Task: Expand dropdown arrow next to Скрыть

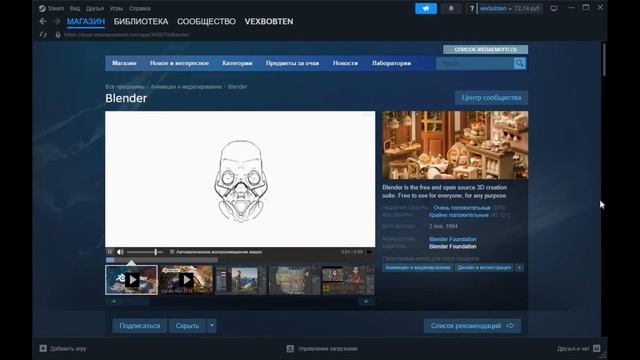Action: pyautogui.click(x=211, y=326)
